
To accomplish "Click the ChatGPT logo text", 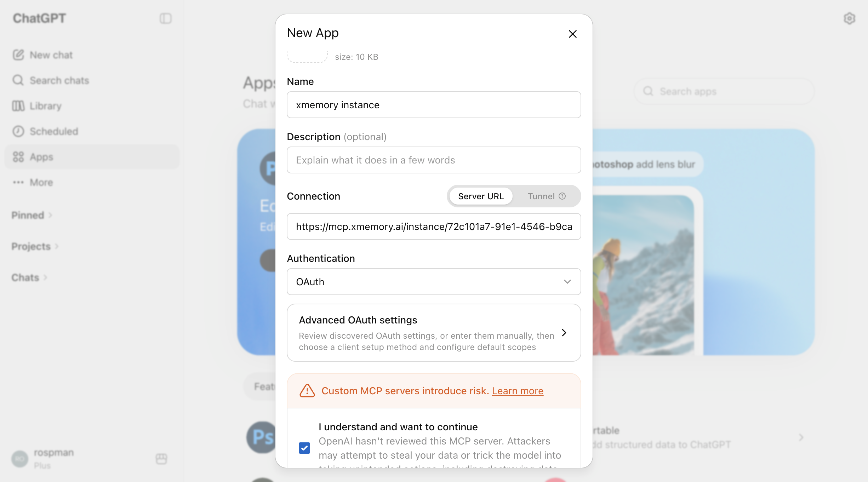I will pos(39,18).
